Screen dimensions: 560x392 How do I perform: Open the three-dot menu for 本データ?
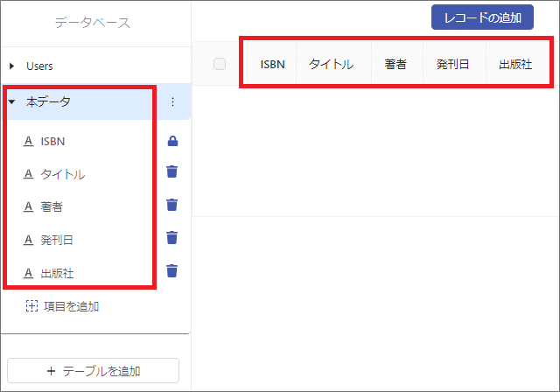(x=173, y=101)
